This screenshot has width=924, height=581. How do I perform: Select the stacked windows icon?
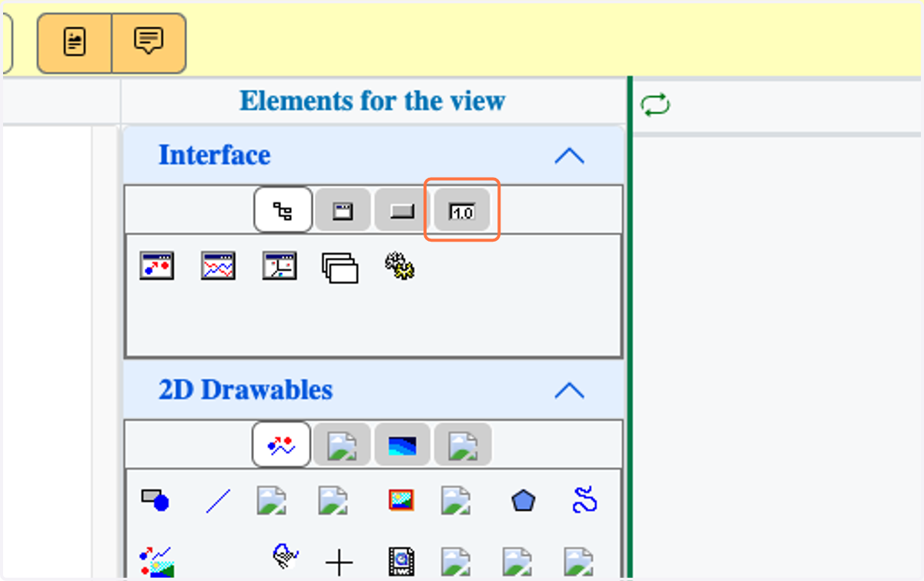click(x=340, y=267)
